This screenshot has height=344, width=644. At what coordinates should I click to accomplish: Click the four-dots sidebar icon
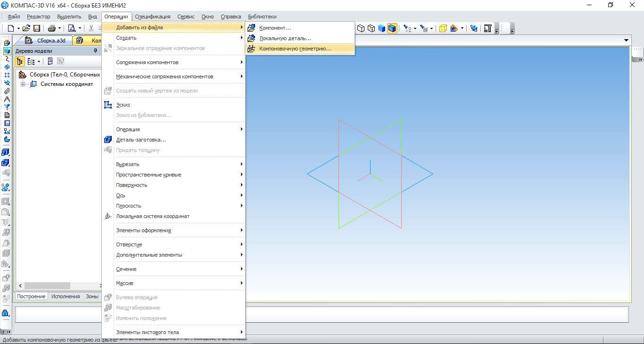7,75
